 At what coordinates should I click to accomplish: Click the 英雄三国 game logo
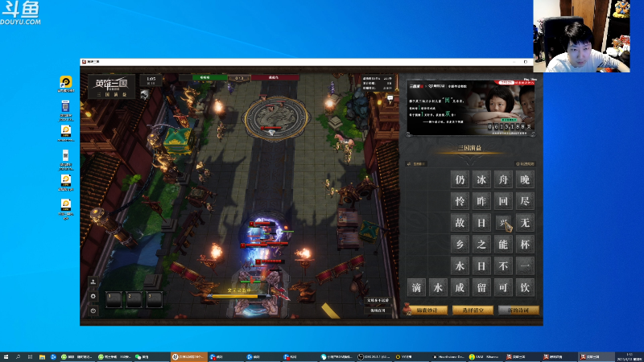[111, 87]
